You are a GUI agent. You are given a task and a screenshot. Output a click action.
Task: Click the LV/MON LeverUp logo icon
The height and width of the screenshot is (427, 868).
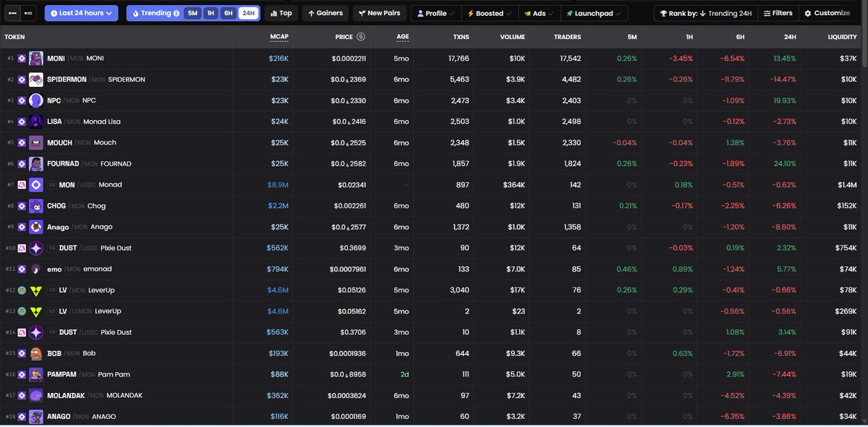click(36, 290)
